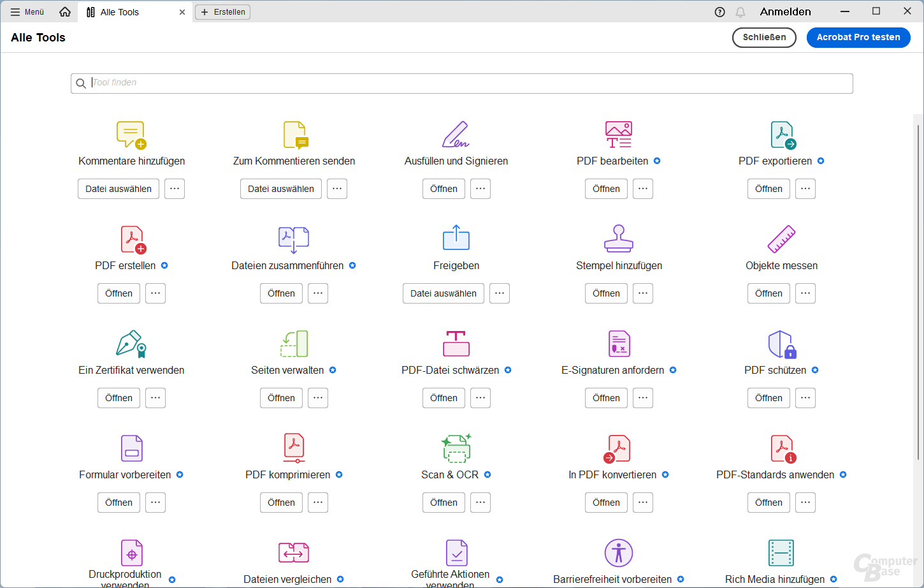The width and height of the screenshot is (924, 588).
Task: Open more options for Kommentare hinzufügen
Action: click(x=175, y=189)
